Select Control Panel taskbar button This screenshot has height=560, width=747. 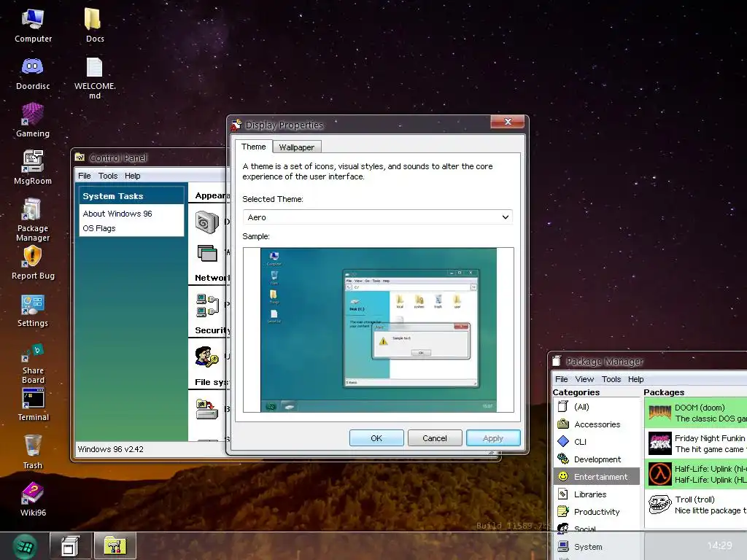[115, 545]
